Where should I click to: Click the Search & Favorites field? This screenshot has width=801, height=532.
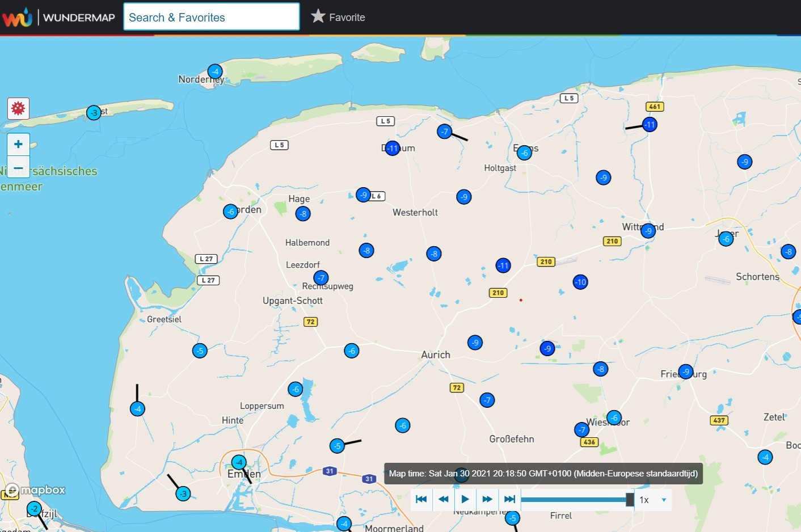click(x=211, y=17)
